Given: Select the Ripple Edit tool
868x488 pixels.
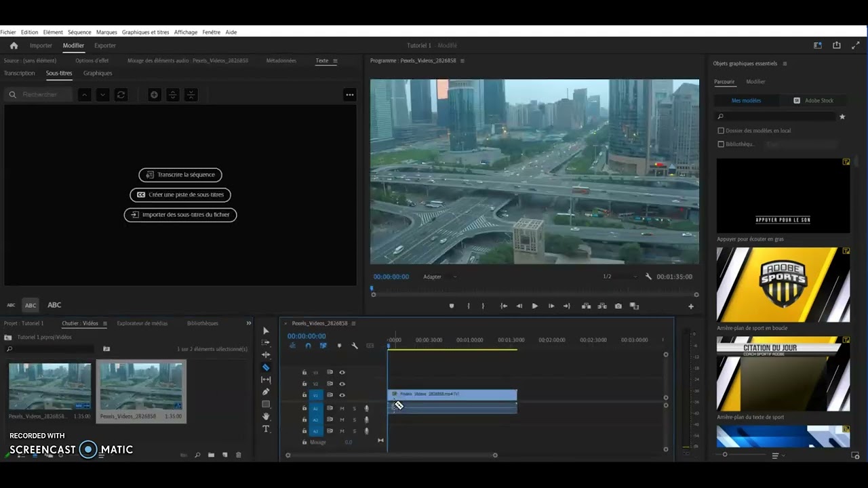Looking at the screenshot, I should pyautogui.click(x=266, y=354).
